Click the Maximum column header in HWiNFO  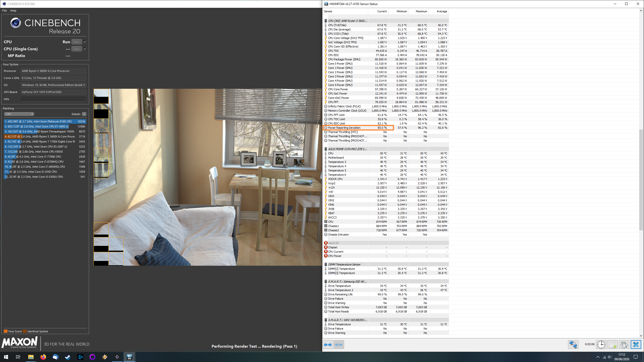point(418,11)
